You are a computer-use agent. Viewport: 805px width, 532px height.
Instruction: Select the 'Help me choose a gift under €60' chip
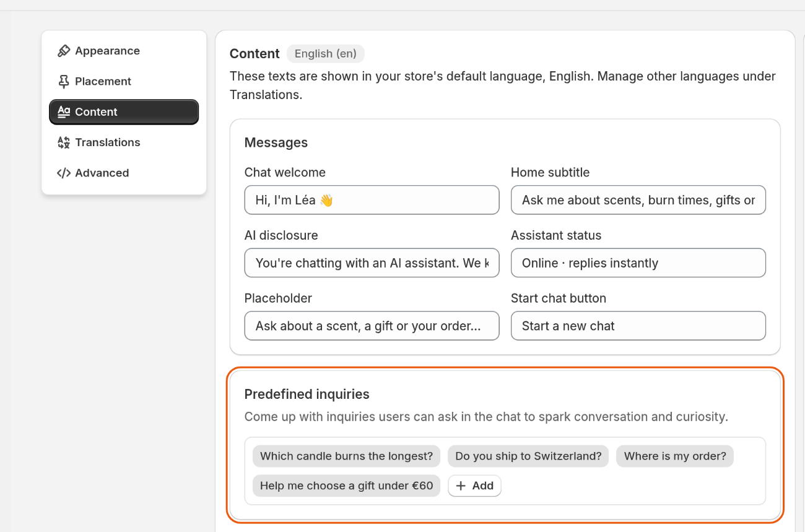click(346, 486)
